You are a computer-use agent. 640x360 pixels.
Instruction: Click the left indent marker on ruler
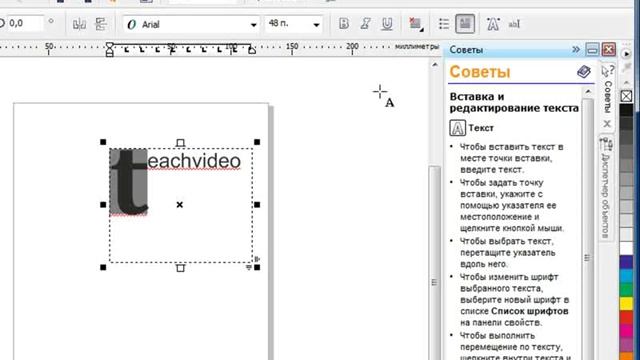coord(110,49)
